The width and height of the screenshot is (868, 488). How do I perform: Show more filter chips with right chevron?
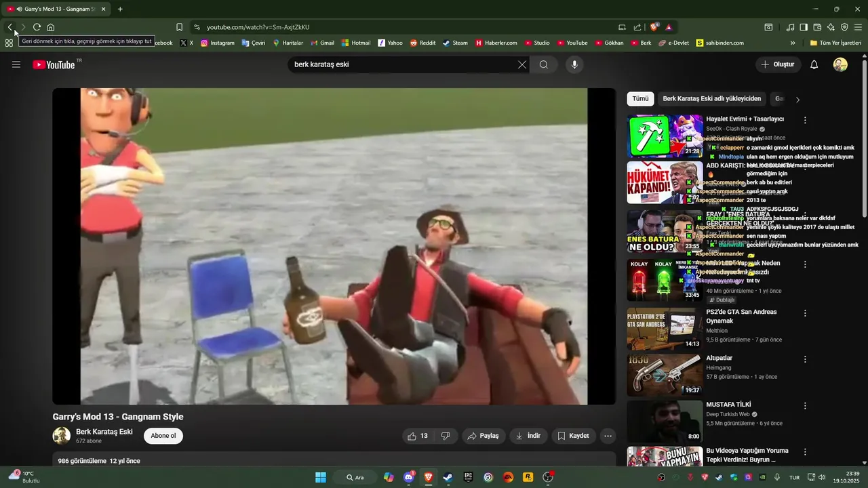797,100
